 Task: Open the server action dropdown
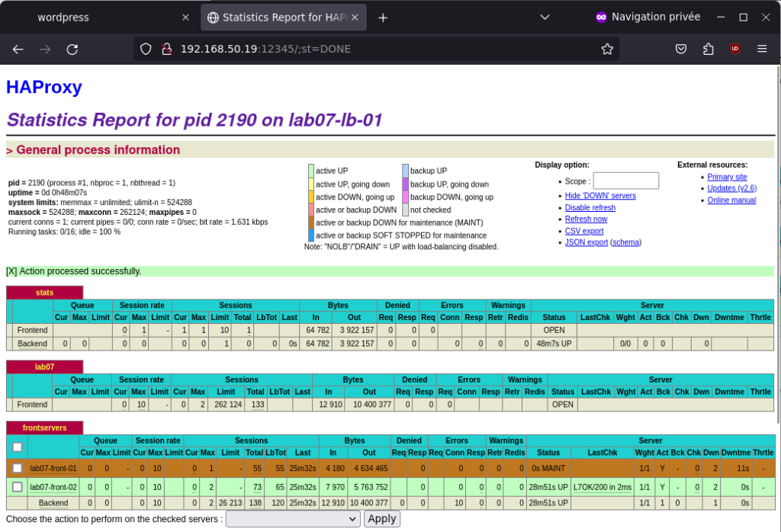[293, 519]
